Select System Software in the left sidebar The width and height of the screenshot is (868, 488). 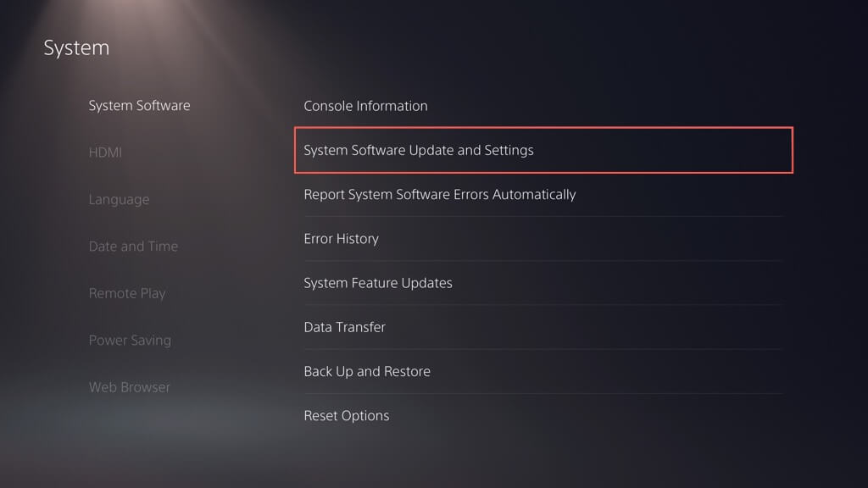pos(139,106)
